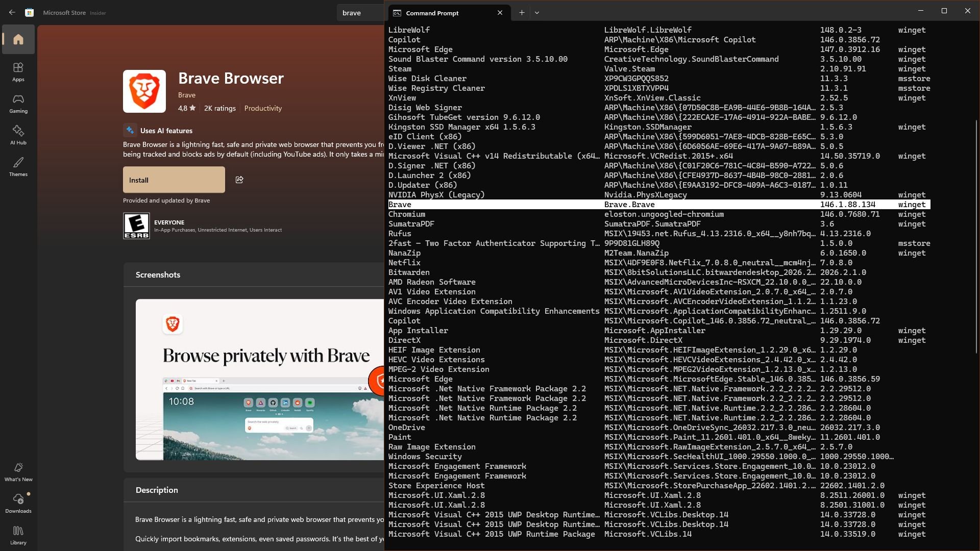Viewport: 980px width, 551px height.
Task: Install Brave Browser from the Store
Action: point(174,180)
